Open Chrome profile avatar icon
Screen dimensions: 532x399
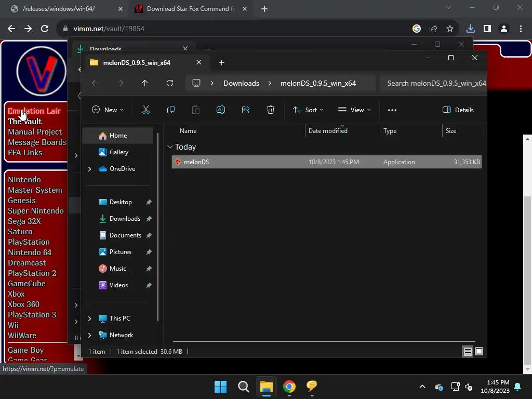point(504,29)
